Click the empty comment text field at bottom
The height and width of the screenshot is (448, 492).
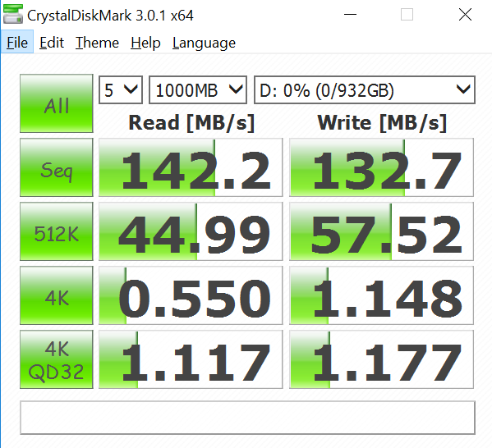(247, 418)
